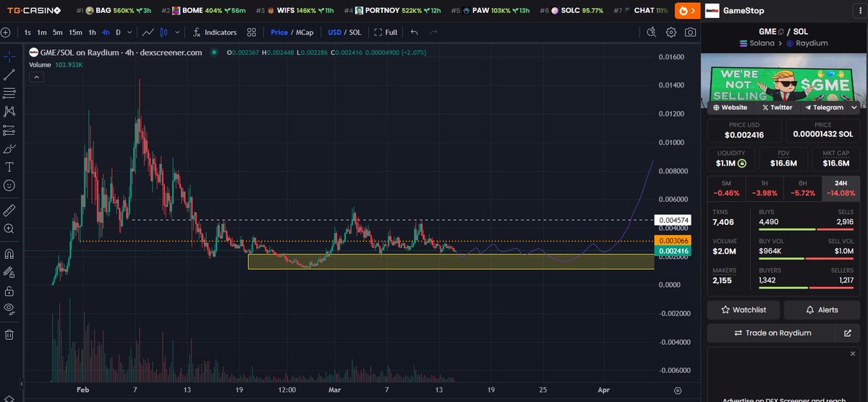
Task: Open chart settings gear
Action: coord(671,33)
